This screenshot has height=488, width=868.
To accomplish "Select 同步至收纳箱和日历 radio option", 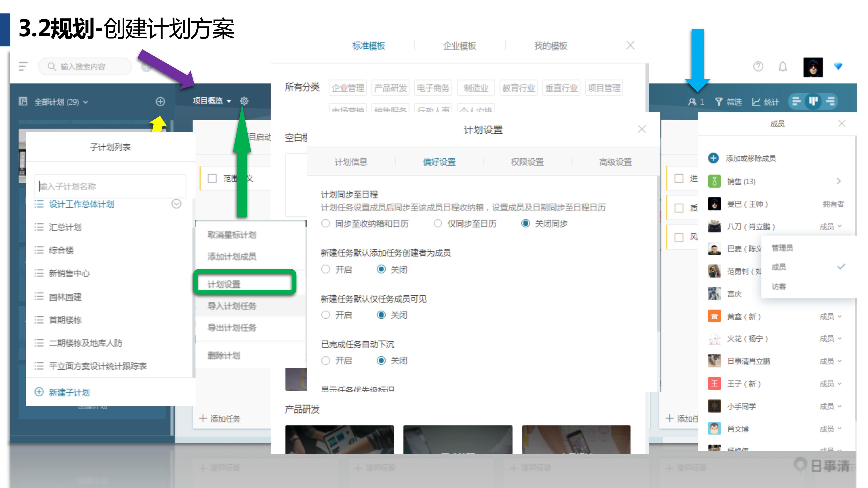I will [325, 223].
